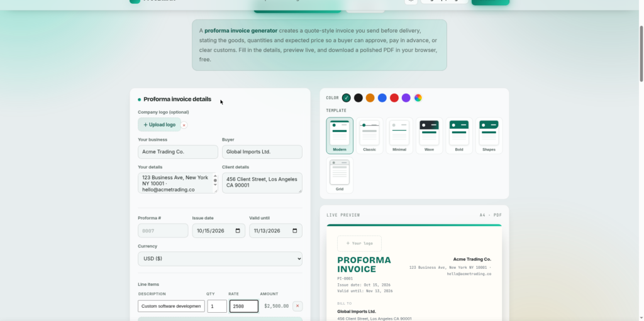Click the 'PROFORMA INVOICE' heading in preview
Viewport: 644px width, 321px height.
click(364, 264)
